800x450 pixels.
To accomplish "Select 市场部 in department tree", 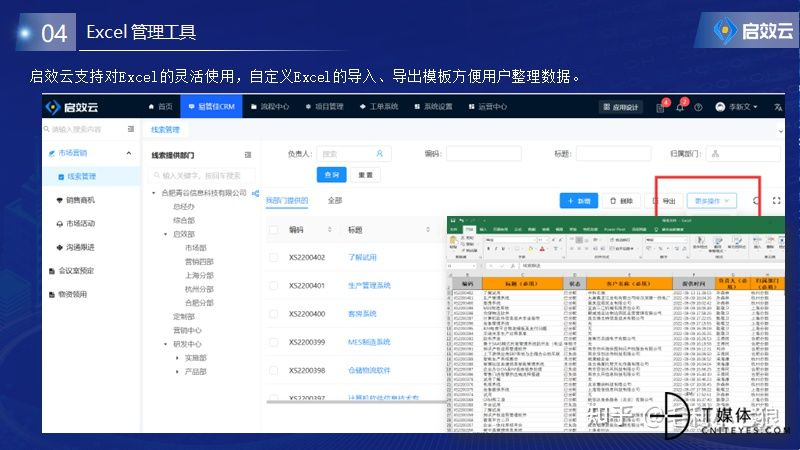I will 195,248.
